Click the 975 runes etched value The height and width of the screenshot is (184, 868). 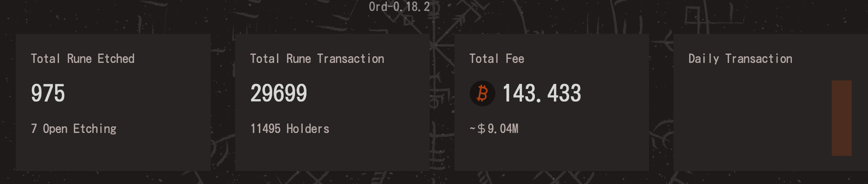(48, 93)
